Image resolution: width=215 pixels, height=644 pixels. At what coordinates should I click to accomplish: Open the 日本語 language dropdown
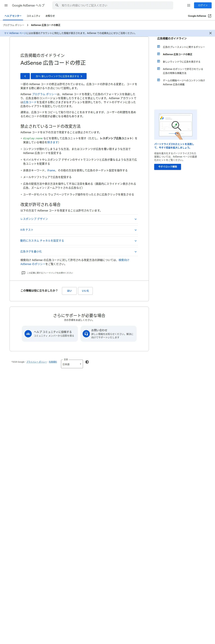tap(72, 364)
